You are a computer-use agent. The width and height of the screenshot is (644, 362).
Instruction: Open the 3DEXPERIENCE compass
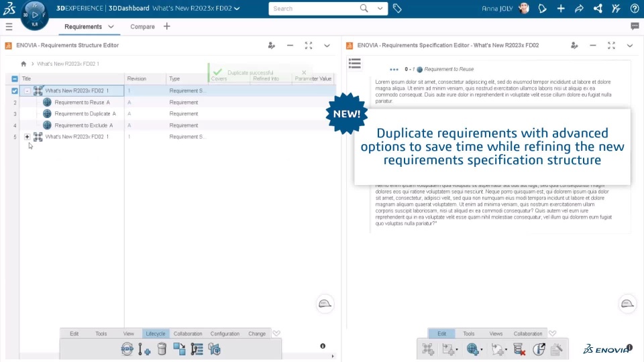click(x=34, y=15)
